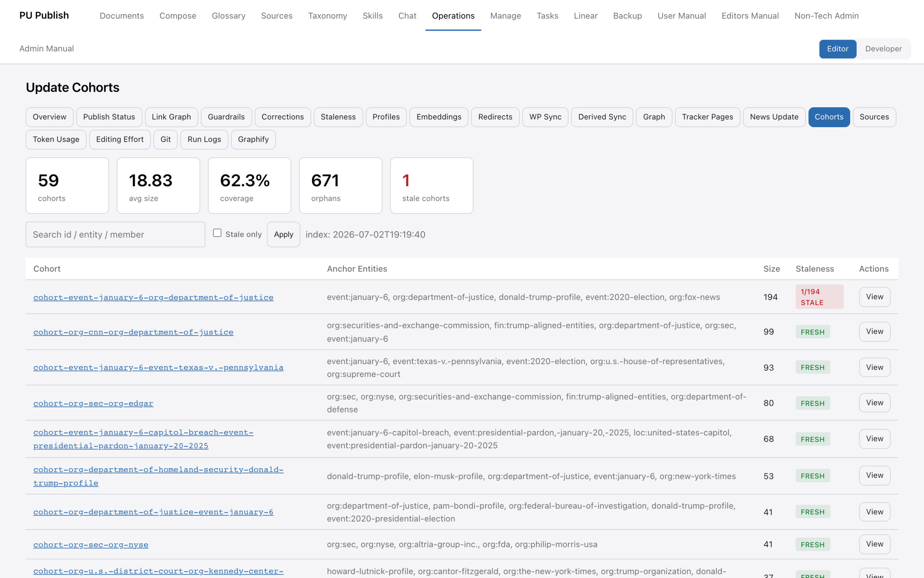This screenshot has height=578, width=924.
Task: Open the Editors Manual nav item
Action: click(x=750, y=16)
